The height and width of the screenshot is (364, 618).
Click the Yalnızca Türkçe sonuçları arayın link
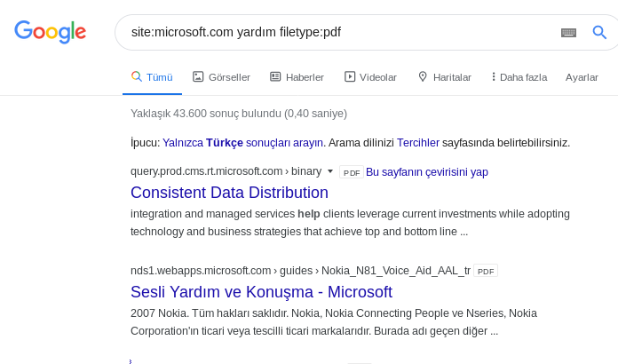click(242, 143)
